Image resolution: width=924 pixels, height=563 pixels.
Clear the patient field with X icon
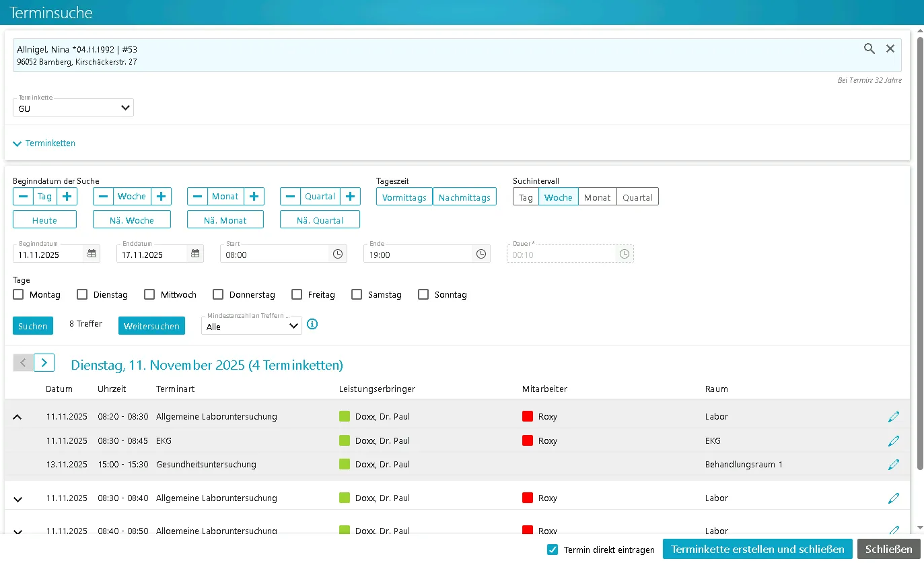[x=890, y=48]
